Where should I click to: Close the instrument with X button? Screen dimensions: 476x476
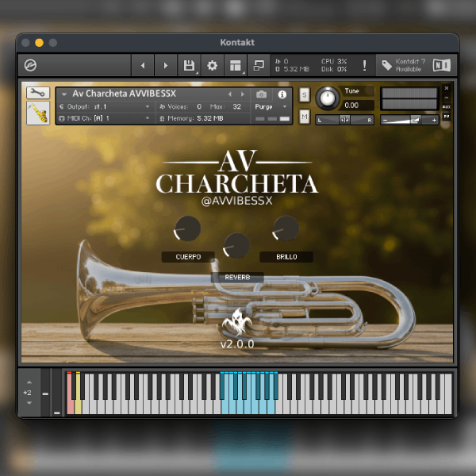446,88
